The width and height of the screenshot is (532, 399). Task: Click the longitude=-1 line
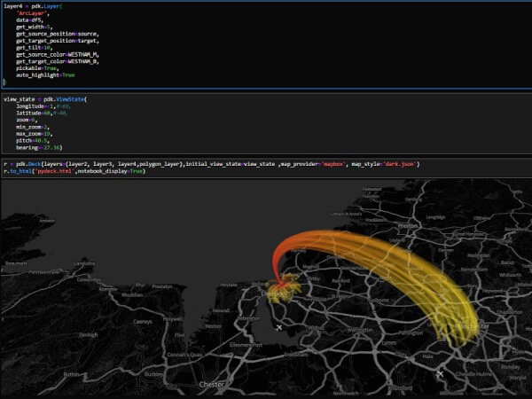[43, 106]
